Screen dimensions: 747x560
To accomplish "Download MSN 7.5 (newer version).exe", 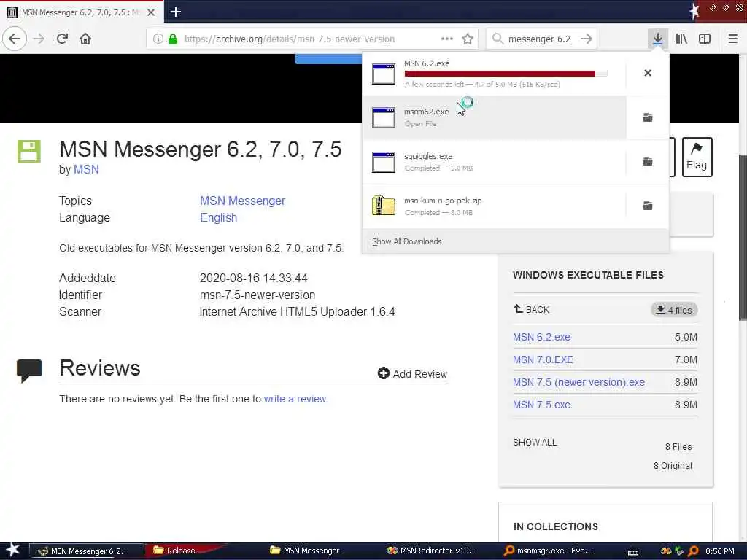I will pos(578,382).
